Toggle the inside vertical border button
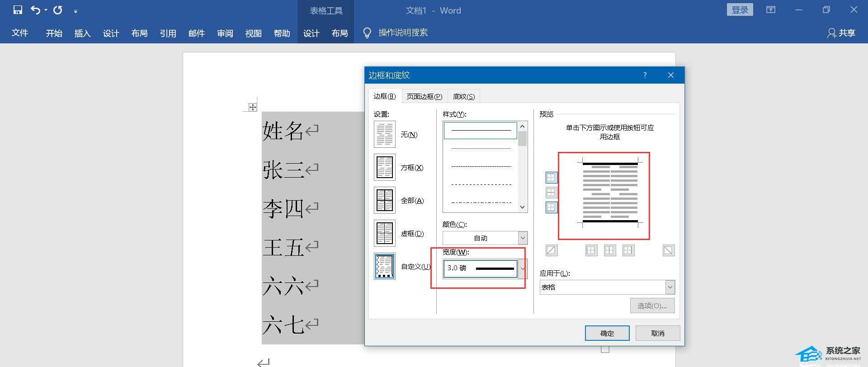Image resolution: width=868 pixels, height=367 pixels. pyautogui.click(x=610, y=250)
